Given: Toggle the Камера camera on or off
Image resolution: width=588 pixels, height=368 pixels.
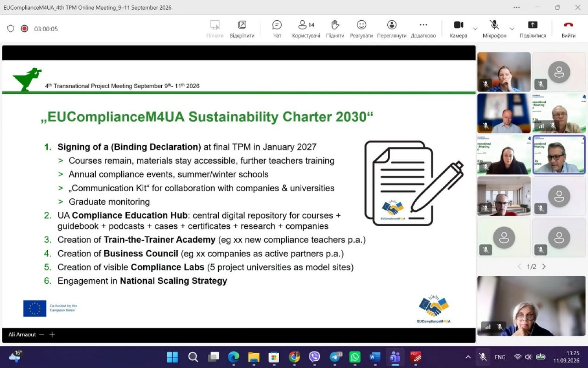Looking at the screenshot, I should [x=458, y=29].
